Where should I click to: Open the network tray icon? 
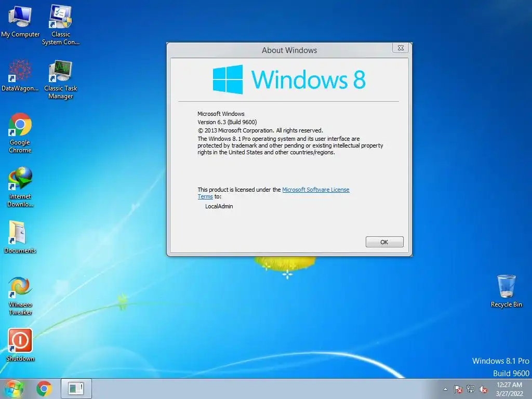click(471, 389)
